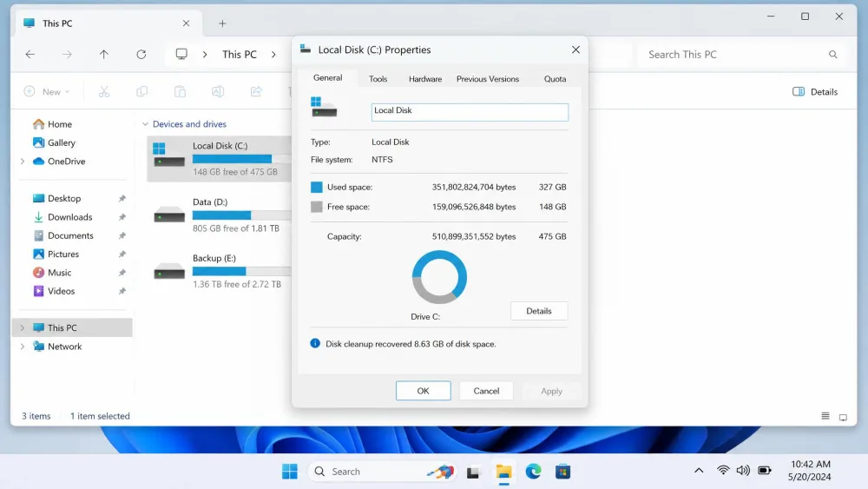
Task: Click the Cut scissors icon
Action: 104,91
